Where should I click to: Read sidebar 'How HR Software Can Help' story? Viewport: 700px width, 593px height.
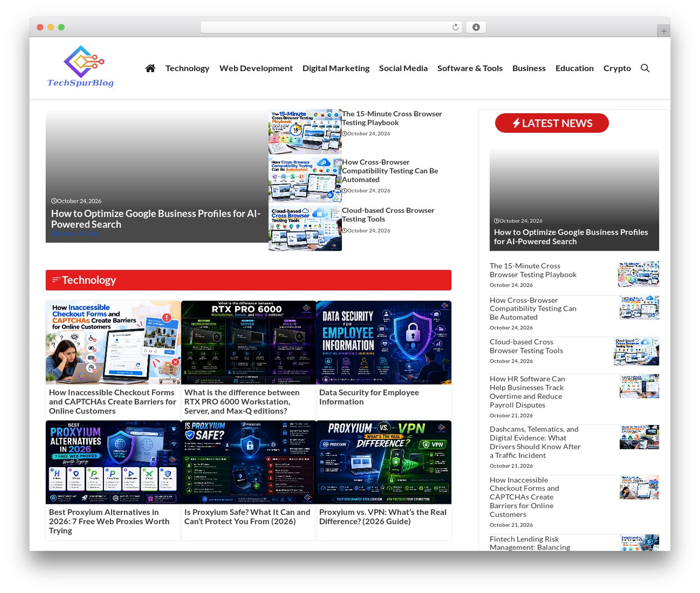tap(527, 392)
